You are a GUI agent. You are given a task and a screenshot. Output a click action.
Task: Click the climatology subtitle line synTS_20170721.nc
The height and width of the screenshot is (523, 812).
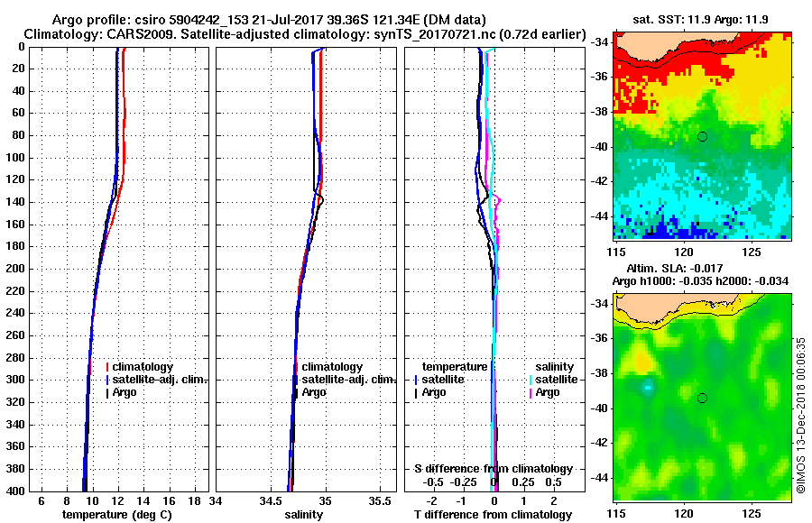[305, 34]
